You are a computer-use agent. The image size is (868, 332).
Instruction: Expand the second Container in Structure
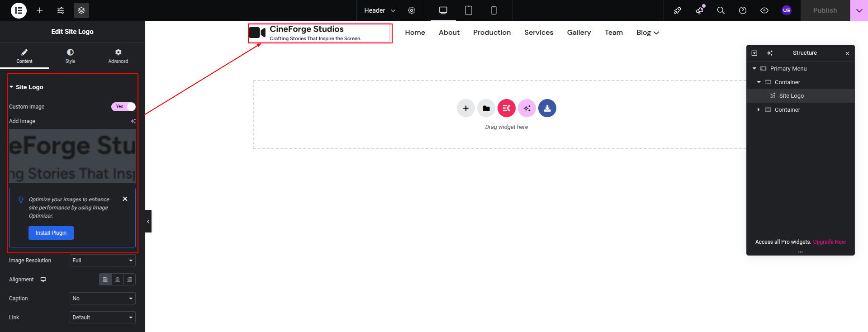click(x=759, y=110)
